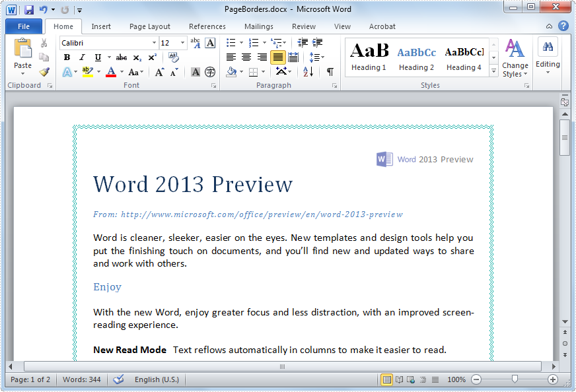Click the vertical scrollbar thumb
576x392 pixels.
[x=565, y=137]
